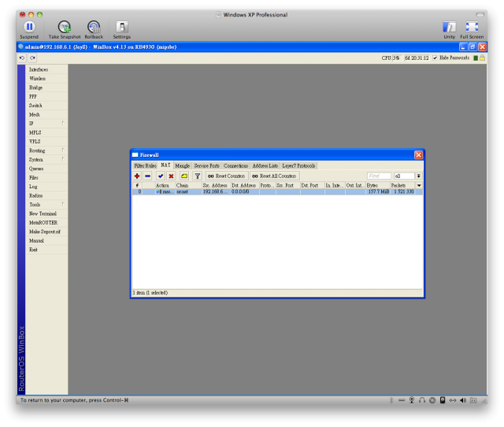Viewport: 504px width, 427px height.
Task: Click the green status square in toolbar
Action: [x=476, y=58]
